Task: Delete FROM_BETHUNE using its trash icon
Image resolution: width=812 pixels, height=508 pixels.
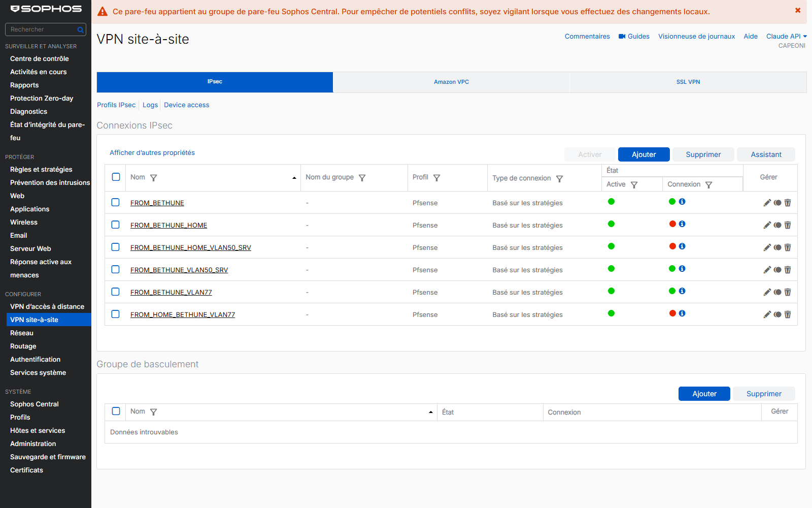Action: (x=788, y=203)
